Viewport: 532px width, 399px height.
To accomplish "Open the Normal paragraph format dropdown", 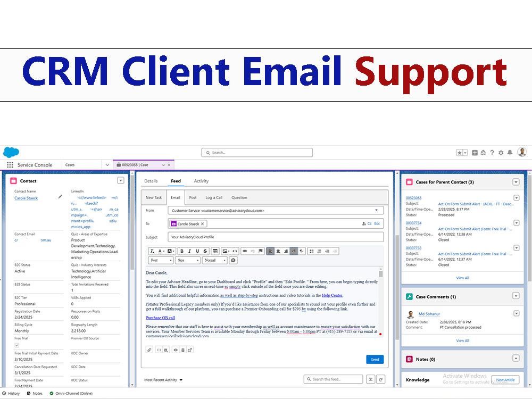I will pyautogui.click(x=215, y=260).
